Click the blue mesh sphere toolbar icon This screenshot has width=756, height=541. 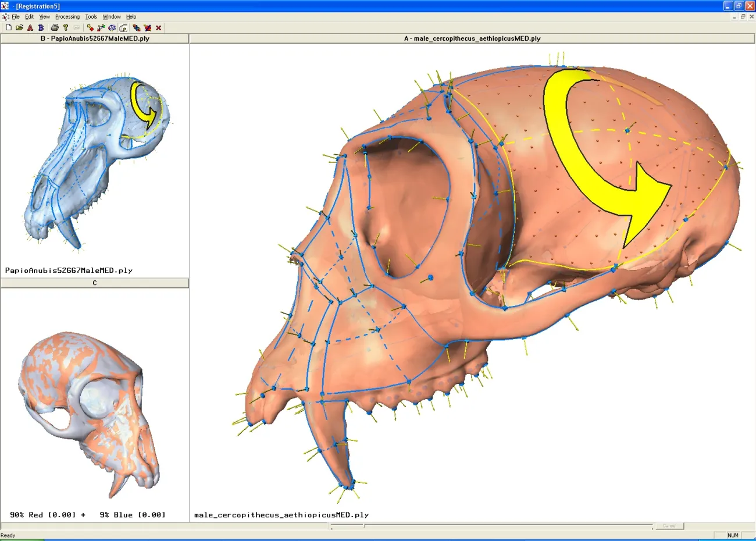[112, 27]
